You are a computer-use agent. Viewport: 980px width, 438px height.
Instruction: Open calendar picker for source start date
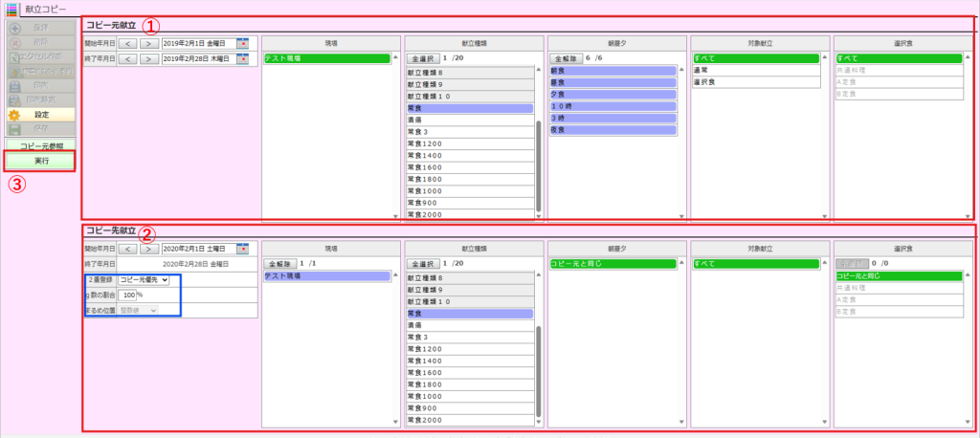242,43
